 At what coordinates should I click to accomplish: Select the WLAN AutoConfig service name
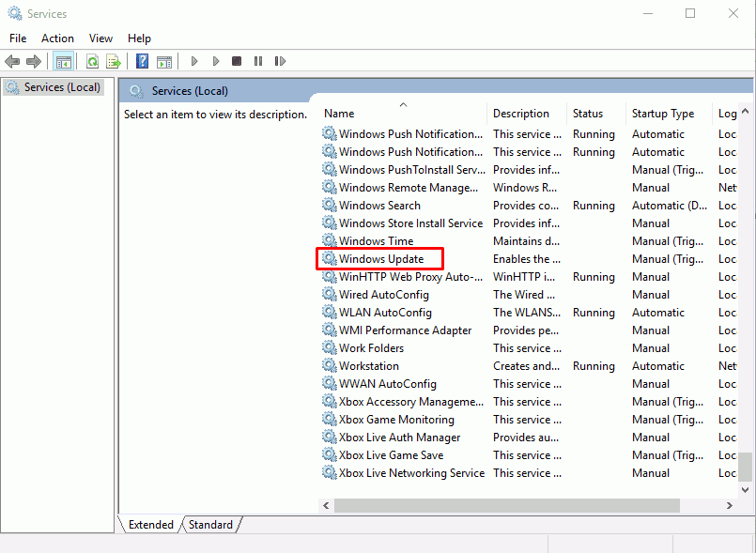point(385,313)
